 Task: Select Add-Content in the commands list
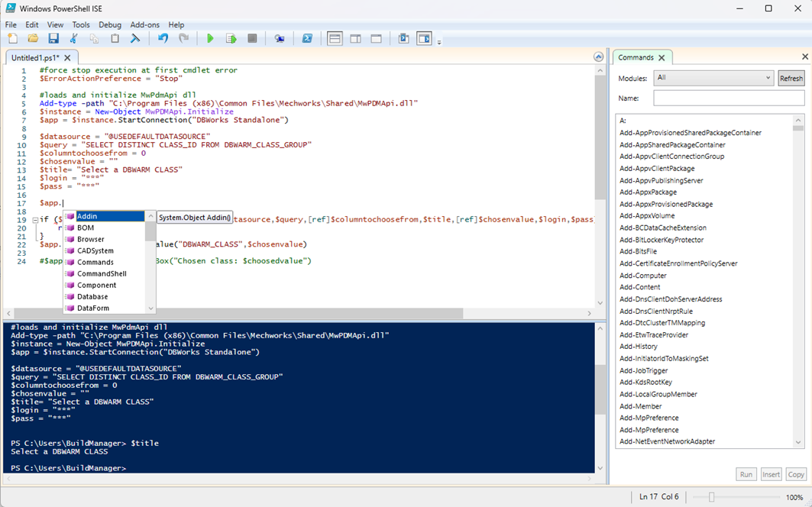coord(639,287)
